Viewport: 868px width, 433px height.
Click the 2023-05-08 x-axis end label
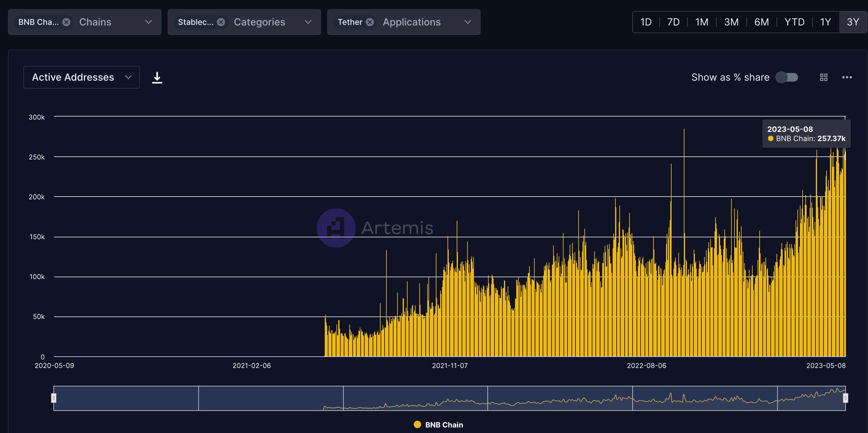pos(826,365)
